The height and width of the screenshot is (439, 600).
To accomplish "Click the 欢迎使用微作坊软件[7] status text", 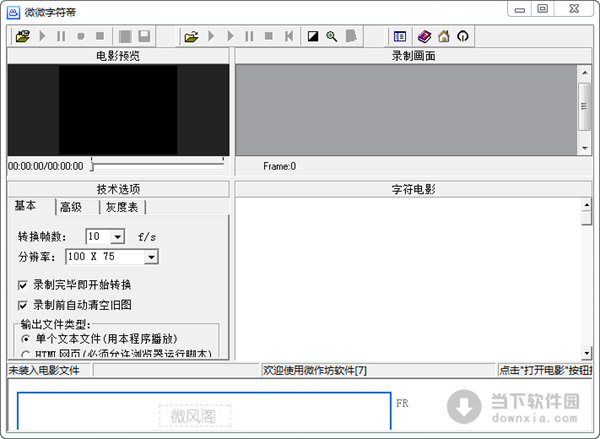I will (x=315, y=370).
